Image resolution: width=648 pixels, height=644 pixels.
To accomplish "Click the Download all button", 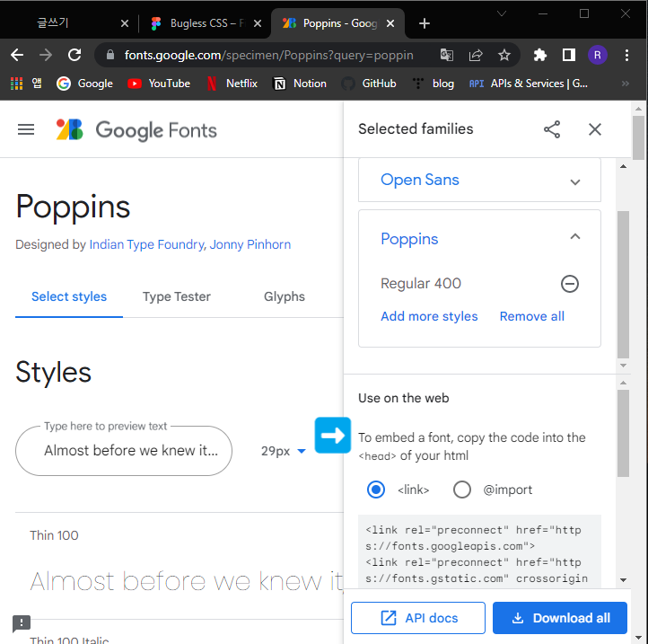I will [x=559, y=618].
